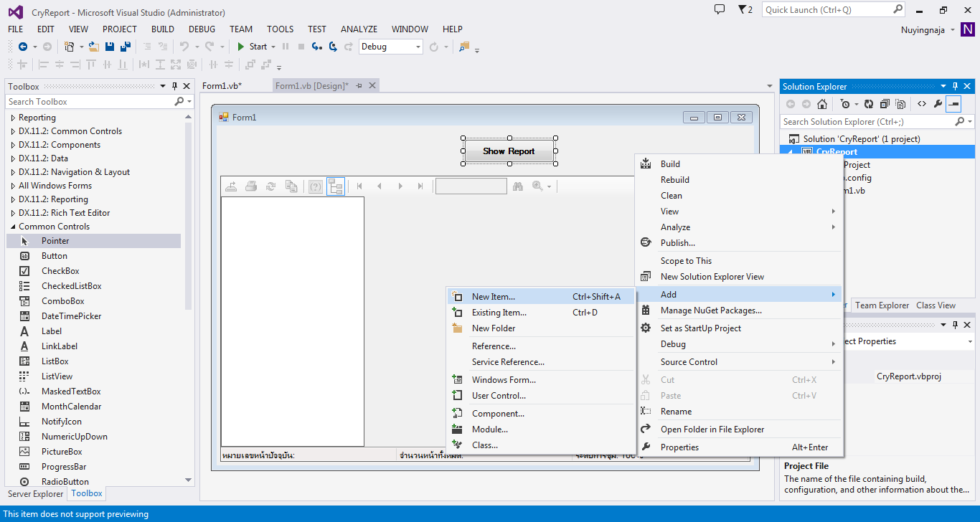The width and height of the screenshot is (980, 522).
Task: Open the BUILD menu
Action: click(x=163, y=29)
